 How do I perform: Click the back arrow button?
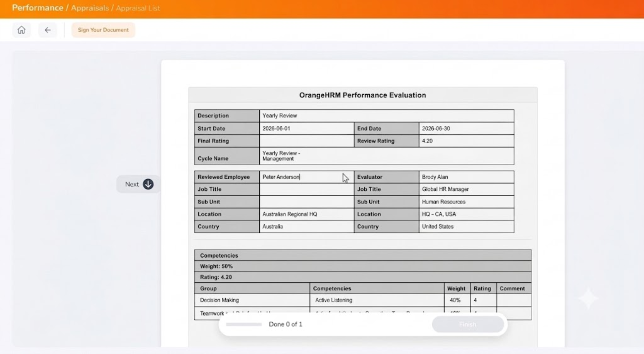[x=48, y=30]
